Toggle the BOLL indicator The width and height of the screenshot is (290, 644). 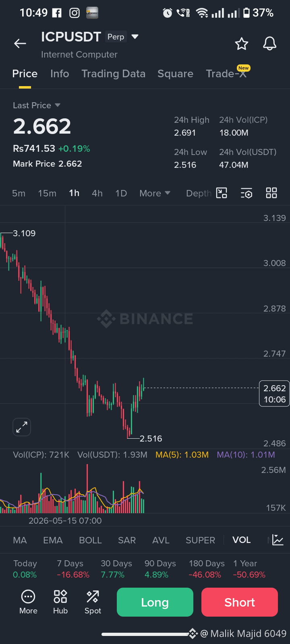tap(90, 540)
